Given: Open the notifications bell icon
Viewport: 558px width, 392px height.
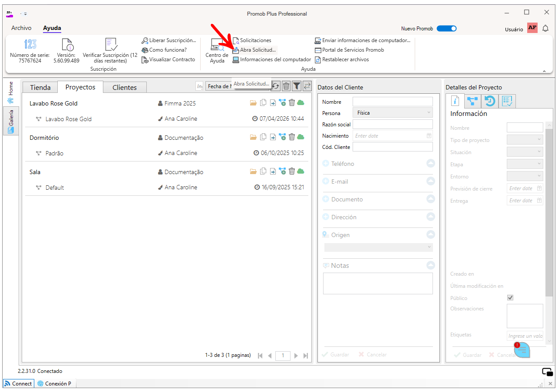Looking at the screenshot, I should [x=545, y=28].
